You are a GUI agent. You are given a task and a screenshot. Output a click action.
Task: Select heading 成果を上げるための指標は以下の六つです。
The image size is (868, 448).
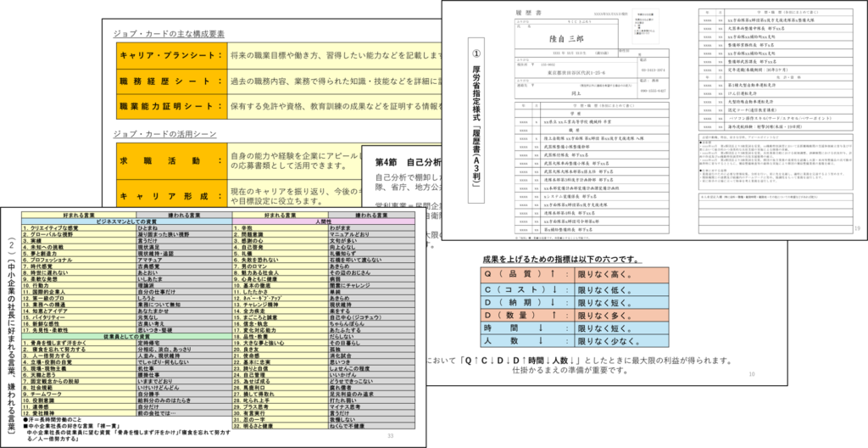click(x=561, y=260)
